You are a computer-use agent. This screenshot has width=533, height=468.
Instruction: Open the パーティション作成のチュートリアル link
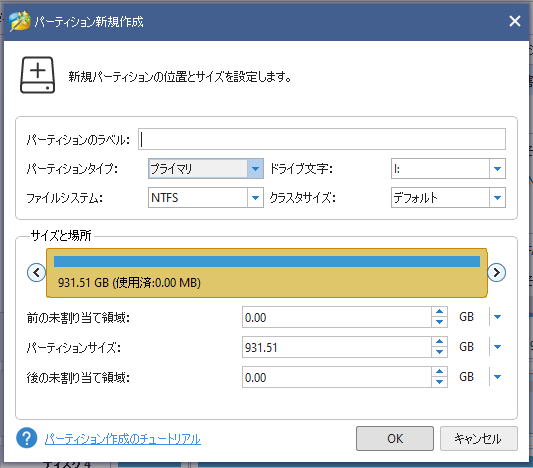(123, 439)
